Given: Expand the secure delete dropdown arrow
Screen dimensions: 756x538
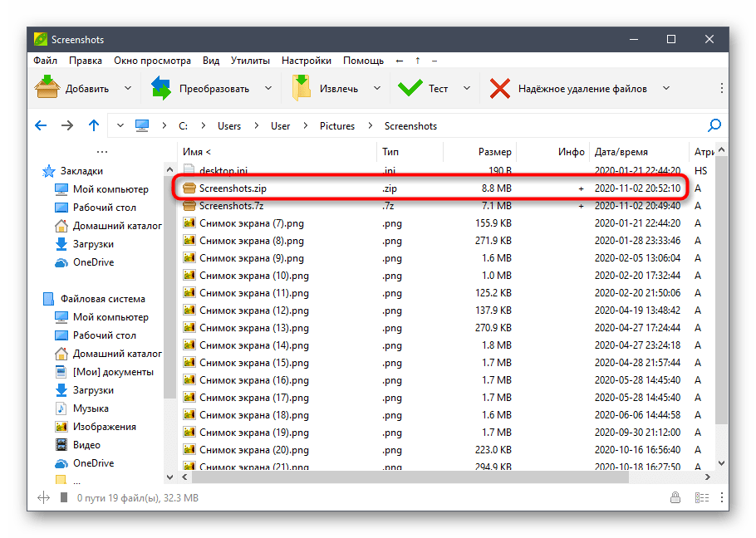Looking at the screenshot, I should [x=666, y=88].
